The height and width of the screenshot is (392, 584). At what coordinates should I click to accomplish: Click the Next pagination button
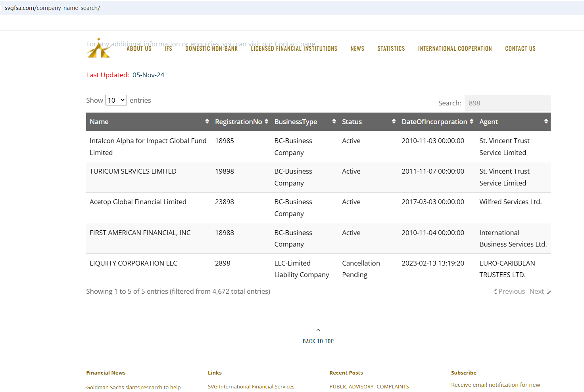click(539, 291)
